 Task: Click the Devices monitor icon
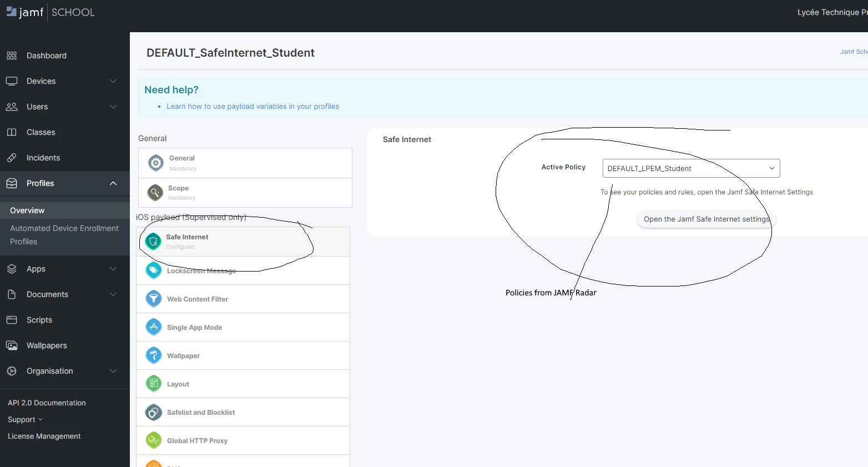pos(12,81)
